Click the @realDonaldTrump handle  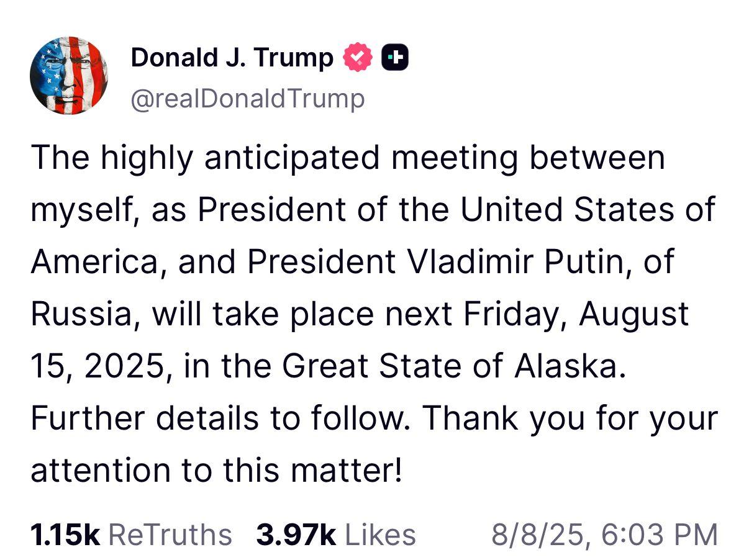pos(247,99)
